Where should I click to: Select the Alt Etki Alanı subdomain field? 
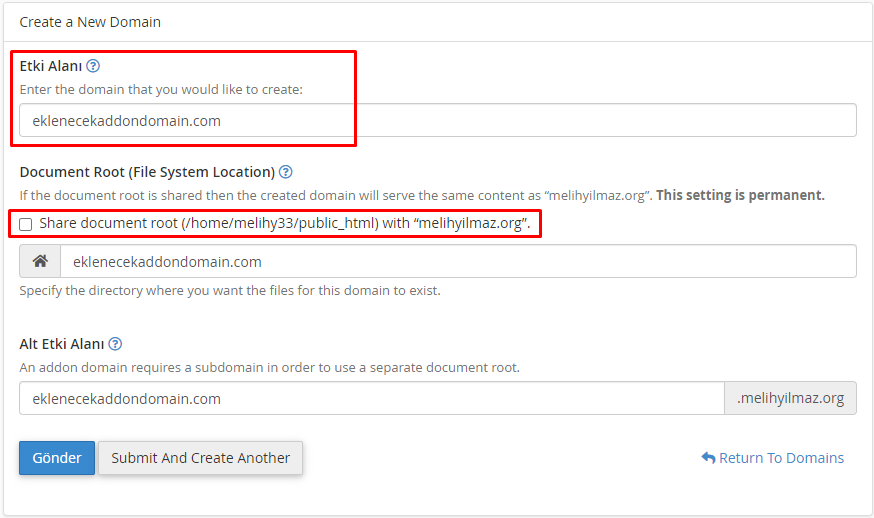[x=371, y=398]
